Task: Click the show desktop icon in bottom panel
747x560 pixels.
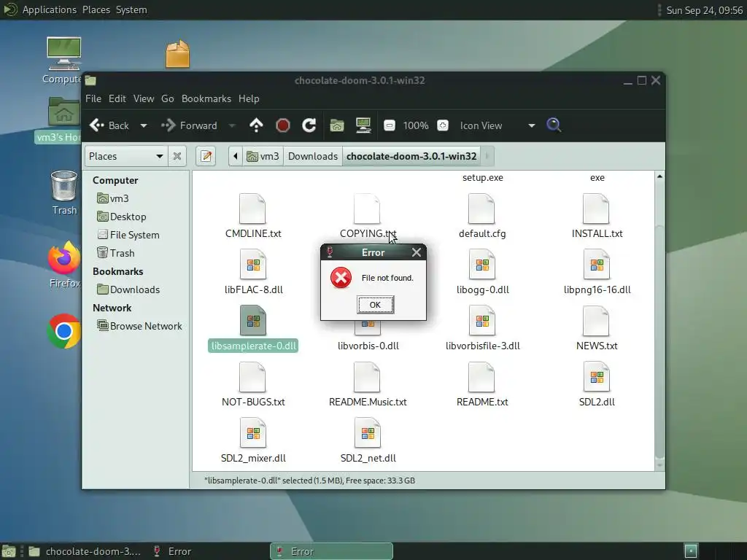Action: pyautogui.click(x=9, y=551)
